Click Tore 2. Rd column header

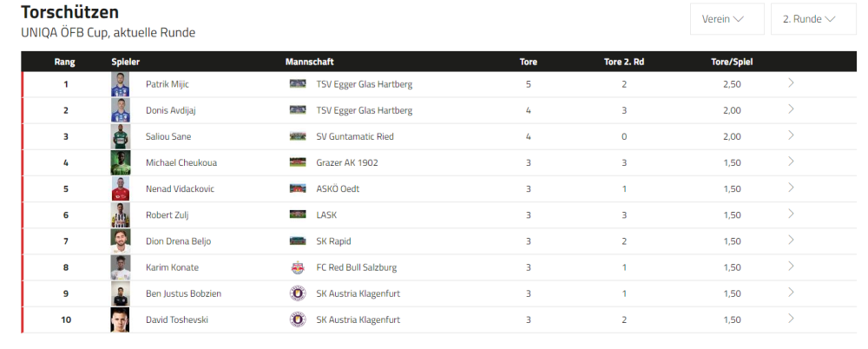[x=623, y=62]
